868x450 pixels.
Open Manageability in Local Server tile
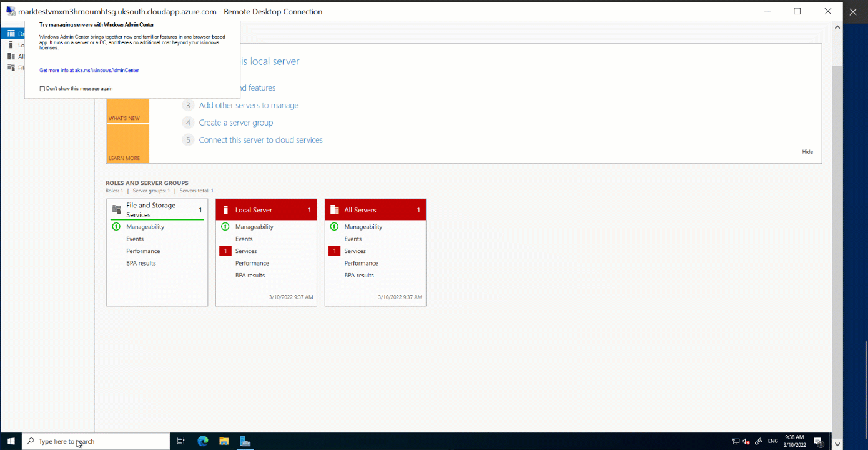254,227
